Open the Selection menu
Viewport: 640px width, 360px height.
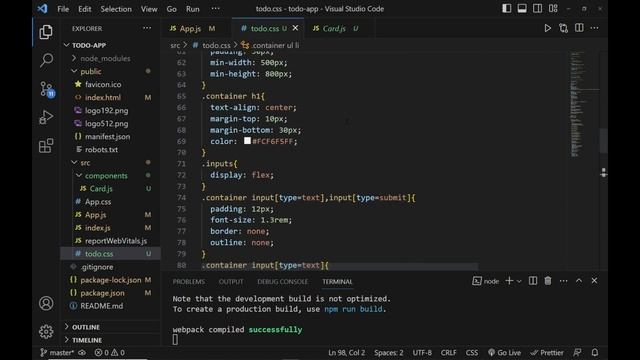click(x=116, y=9)
